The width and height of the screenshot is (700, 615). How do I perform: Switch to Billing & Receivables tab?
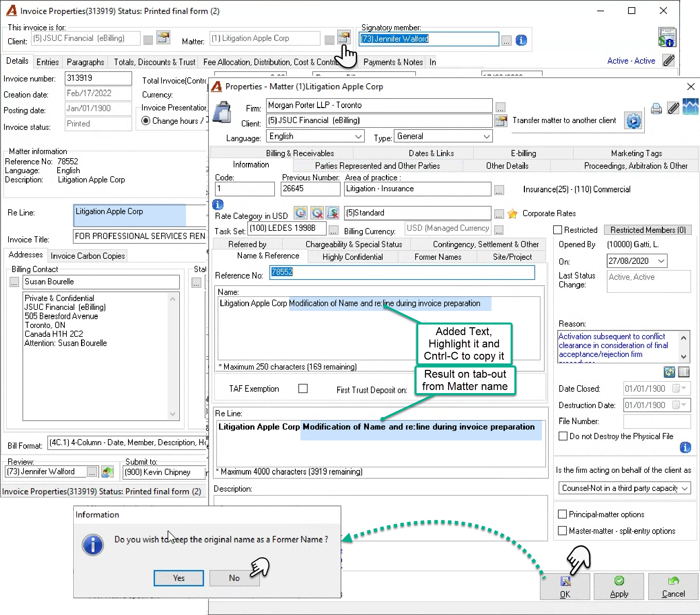coord(300,153)
